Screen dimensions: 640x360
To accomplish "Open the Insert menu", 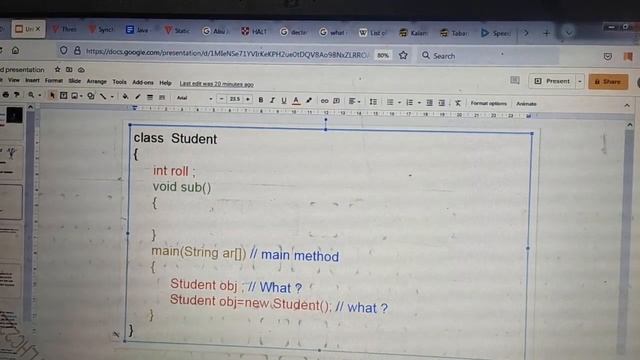I will [32, 80].
